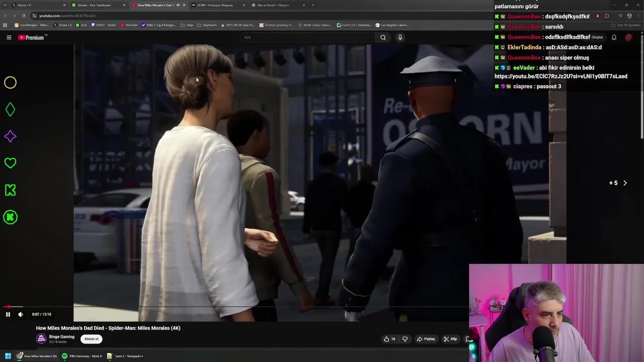The height and width of the screenshot is (362, 644).
Task: Open the Tüm Yer İşaretleri folder
Action: tap(626, 25)
